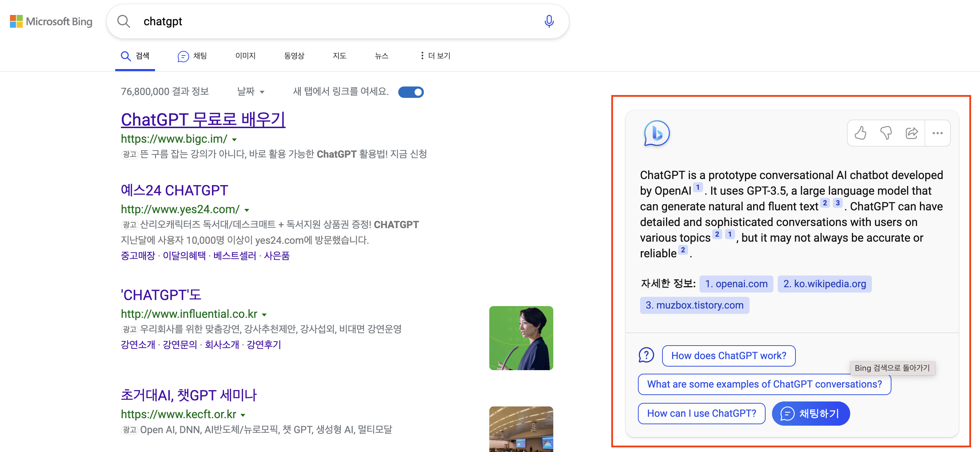Click the http://www.yes24.com/ URL text
Screen dimensions: 980x452
pyautogui.click(x=180, y=209)
